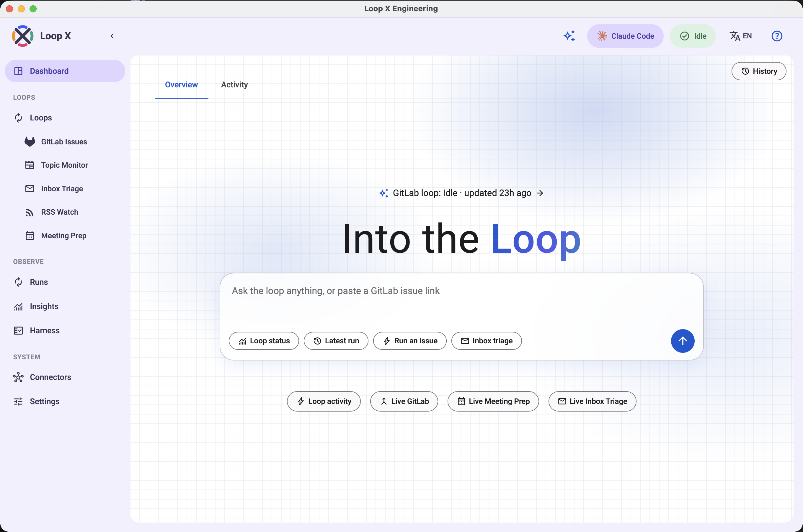Click the Idle status indicator

tap(693, 36)
